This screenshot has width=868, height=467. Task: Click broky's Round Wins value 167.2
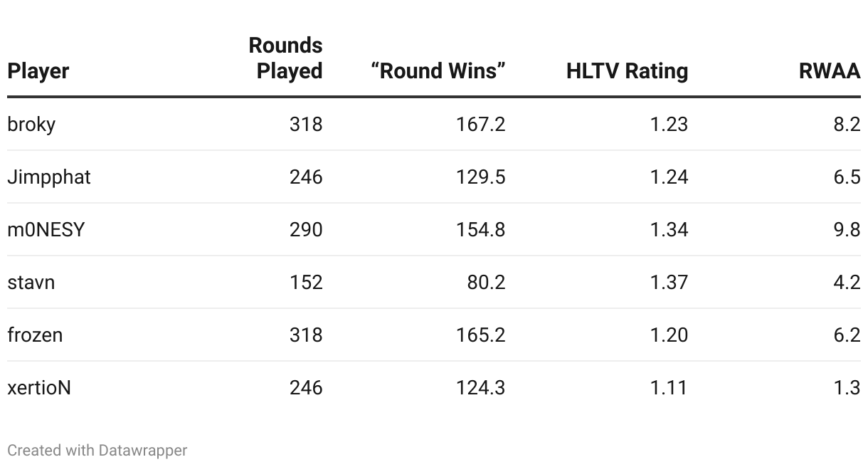point(481,124)
